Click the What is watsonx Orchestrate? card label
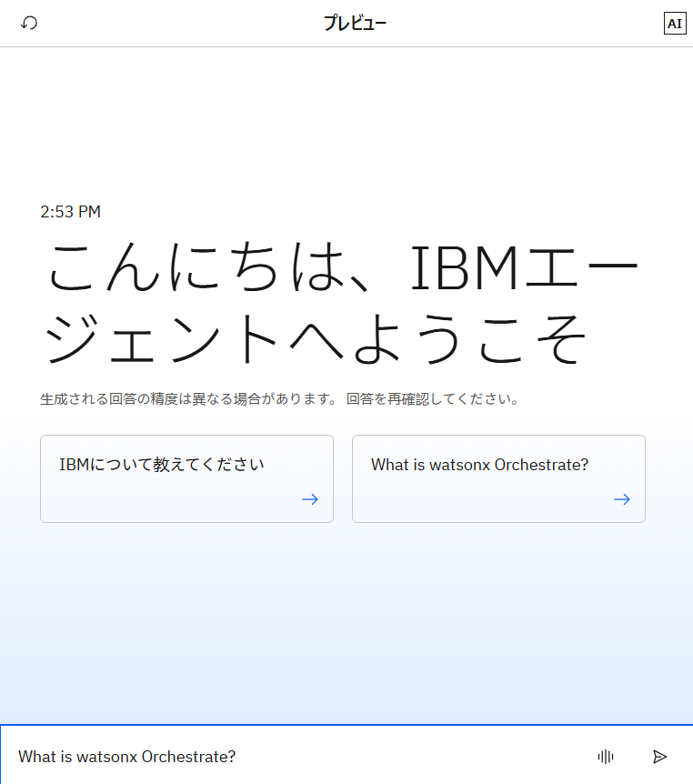This screenshot has height=784, width=693. (479, 465)
